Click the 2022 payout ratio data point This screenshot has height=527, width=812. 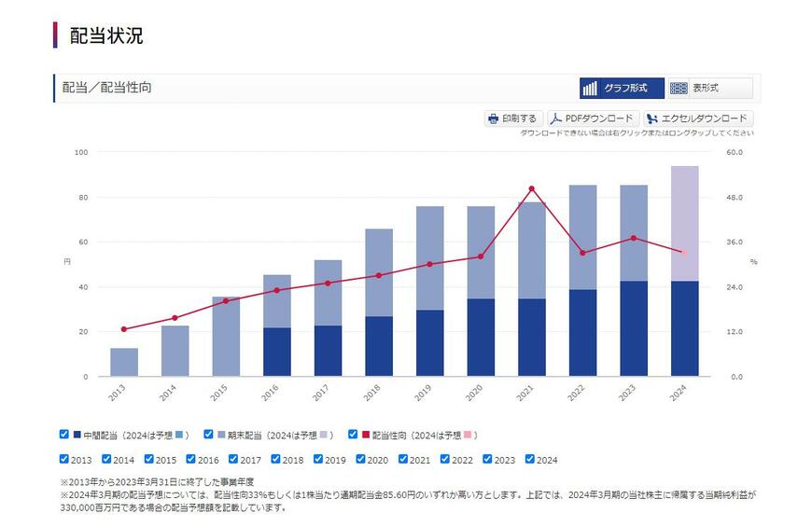pos(582,253)
